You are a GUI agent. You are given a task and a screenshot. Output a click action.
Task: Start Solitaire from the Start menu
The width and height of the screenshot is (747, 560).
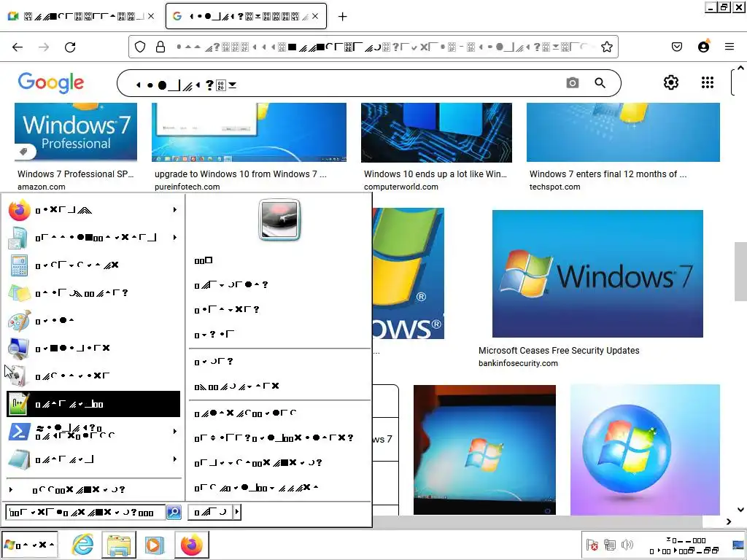(x=93, y=376)
